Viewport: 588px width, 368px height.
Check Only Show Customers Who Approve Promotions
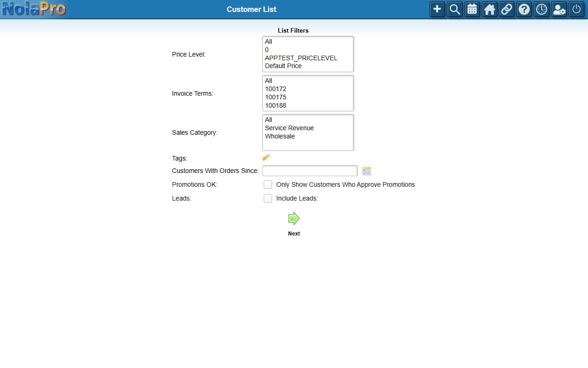point(268,184)
